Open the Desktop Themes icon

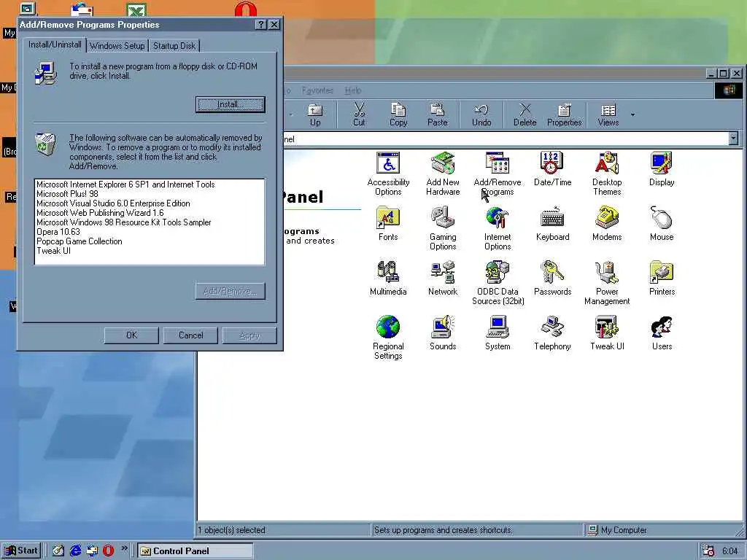pos(607,174)
